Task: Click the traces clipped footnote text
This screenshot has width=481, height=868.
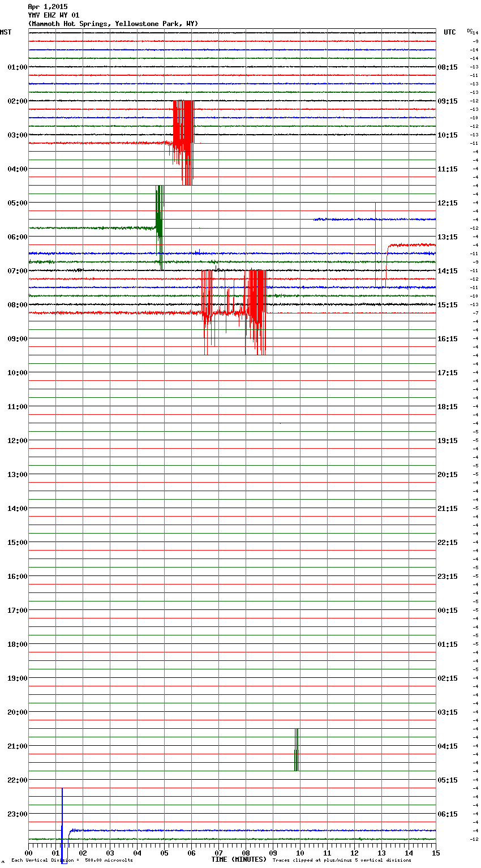Action: 342,861
